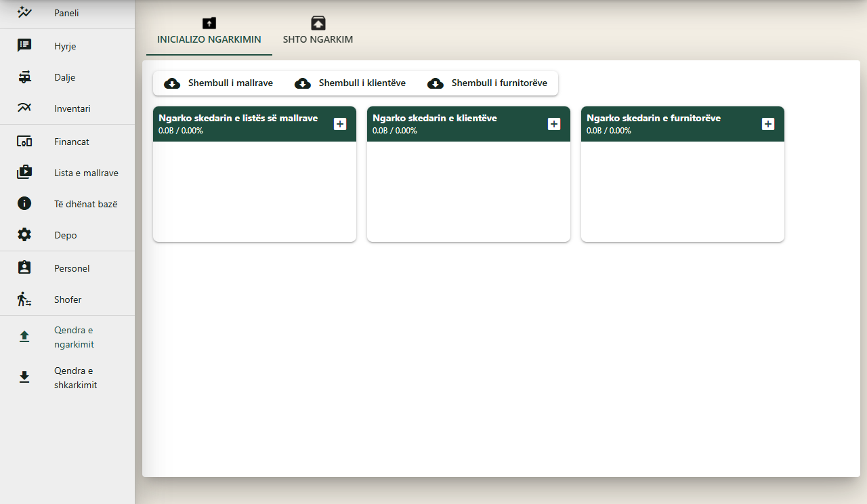Click the Hyrje message icon
Screen dimensions: 867x504
[24, 45]
